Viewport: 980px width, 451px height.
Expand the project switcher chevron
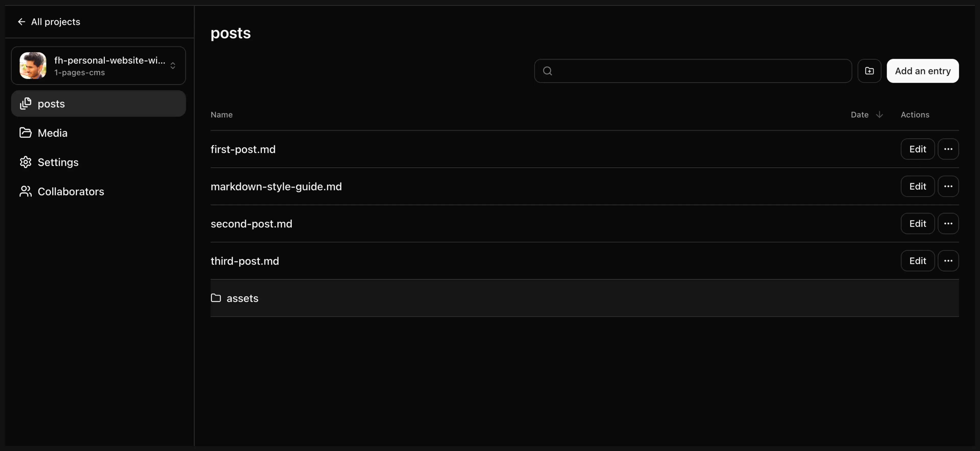coord(173,66)
